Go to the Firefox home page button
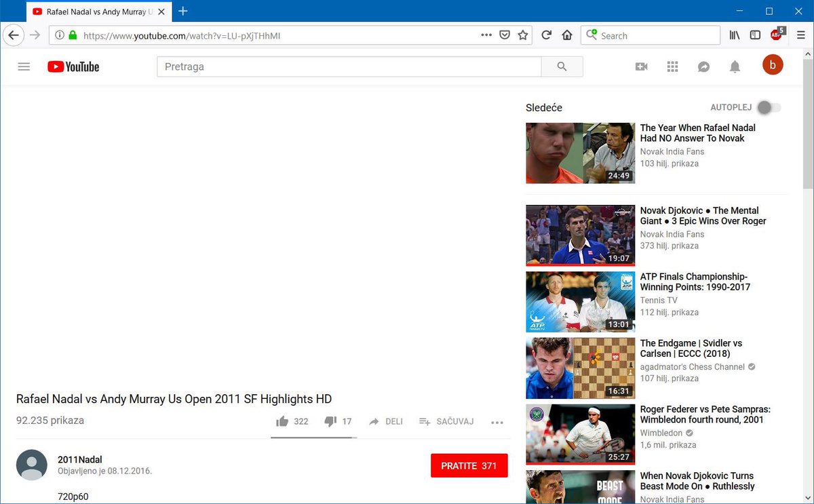The image size is (814, 504). point(567,35)
